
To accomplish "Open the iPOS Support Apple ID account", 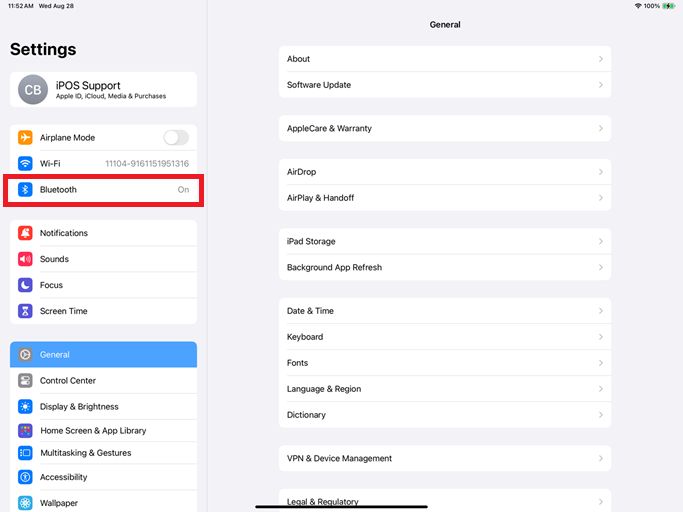I will pyautogui.click(x=103, y=89).
